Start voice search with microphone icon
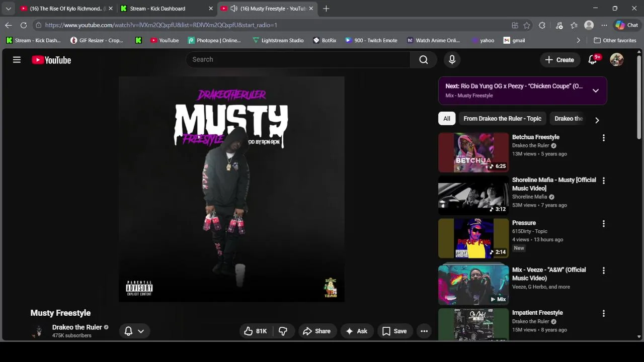 [452, 60]
